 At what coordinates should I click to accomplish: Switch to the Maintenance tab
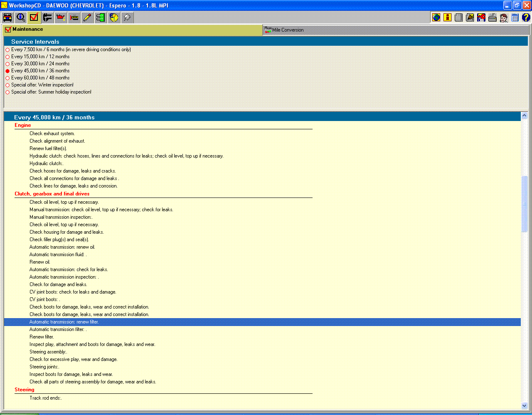point(133,30)
